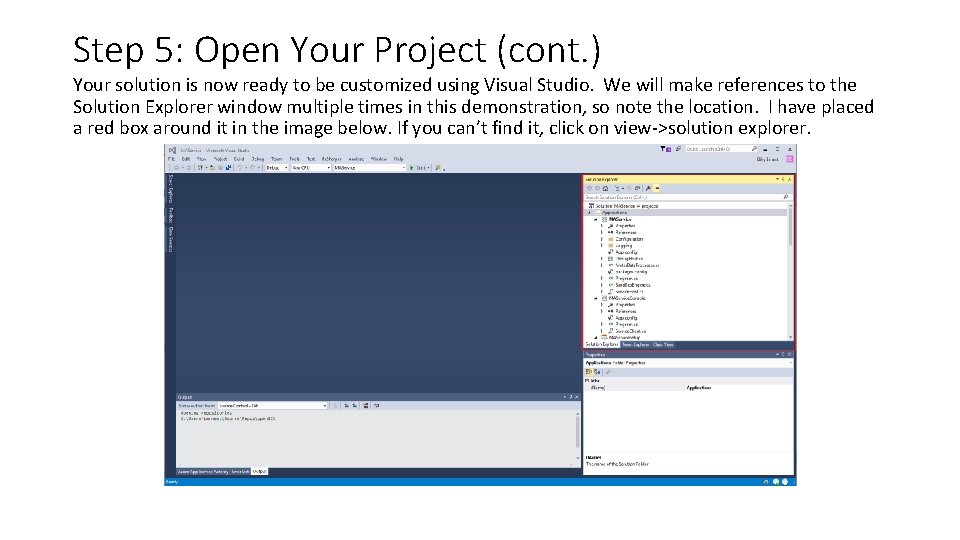The height and width of the screenshot is (540, 960).
Task: Select the Solution root node in tree
Action: point(623,206)
